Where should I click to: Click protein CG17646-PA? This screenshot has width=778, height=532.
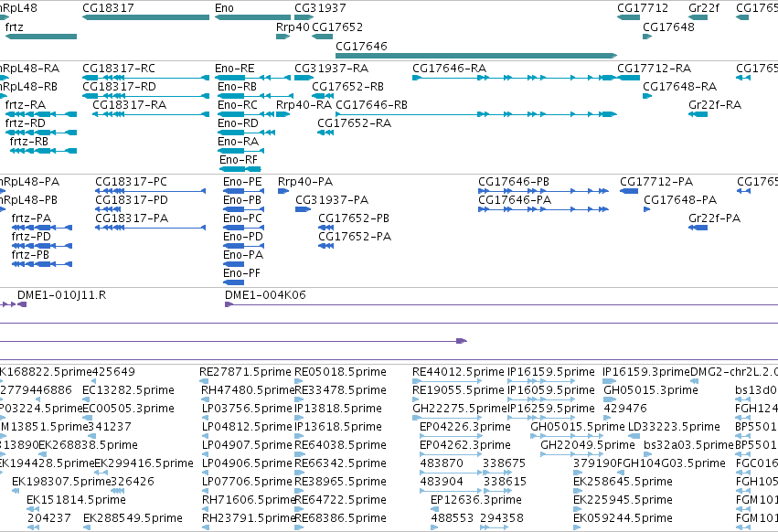[x=543, y=209]
